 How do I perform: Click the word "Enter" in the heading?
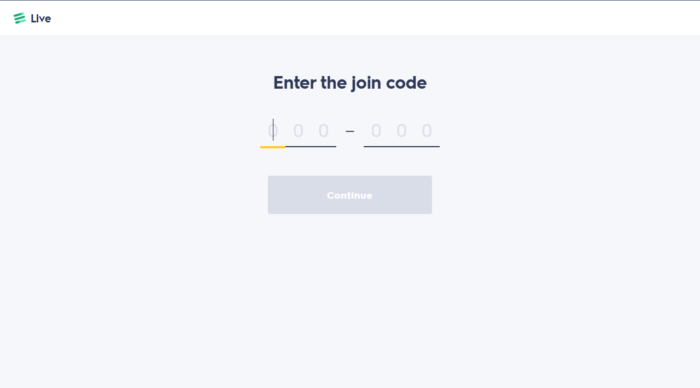pos(295,83)
